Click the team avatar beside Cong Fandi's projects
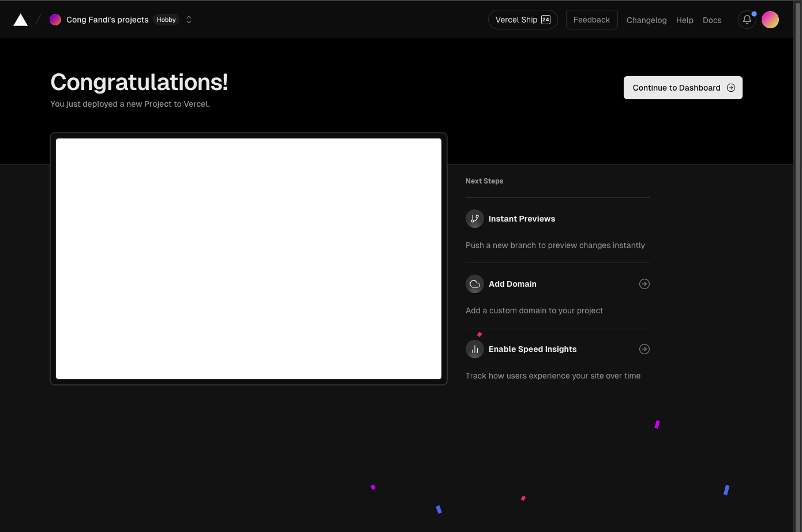Screen dimensions: 802x532 pos(55,20)
